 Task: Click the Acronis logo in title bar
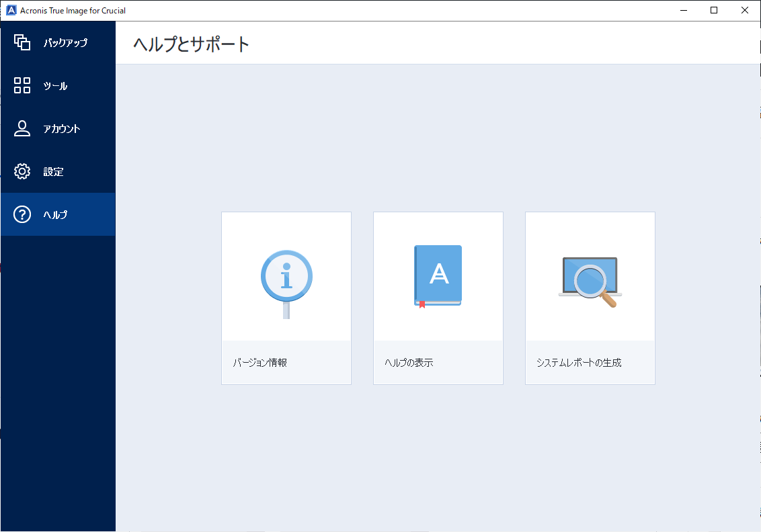pyautogui.click(x=11, y=10)
